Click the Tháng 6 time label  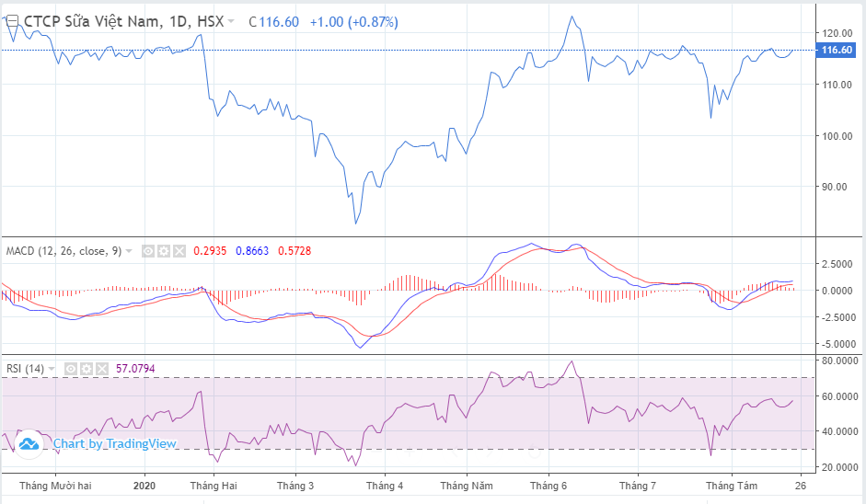pos(548,486)
